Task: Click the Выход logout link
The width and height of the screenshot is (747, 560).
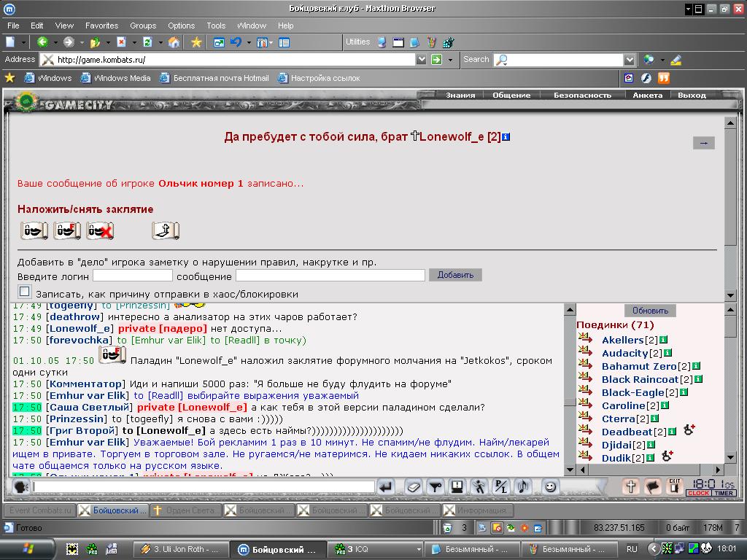Action: coord(692,96)
